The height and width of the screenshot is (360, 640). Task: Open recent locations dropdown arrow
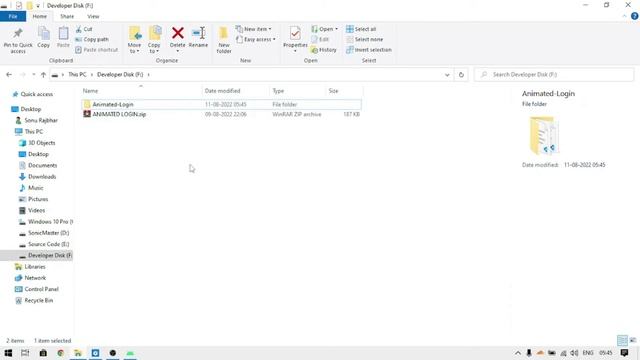(x=33, y=75)
